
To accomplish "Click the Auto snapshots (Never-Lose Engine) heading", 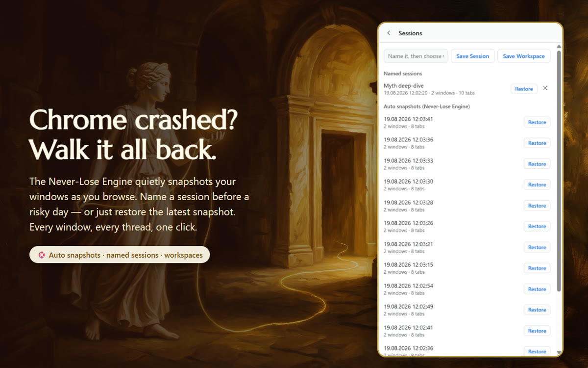I will point(427,106).
